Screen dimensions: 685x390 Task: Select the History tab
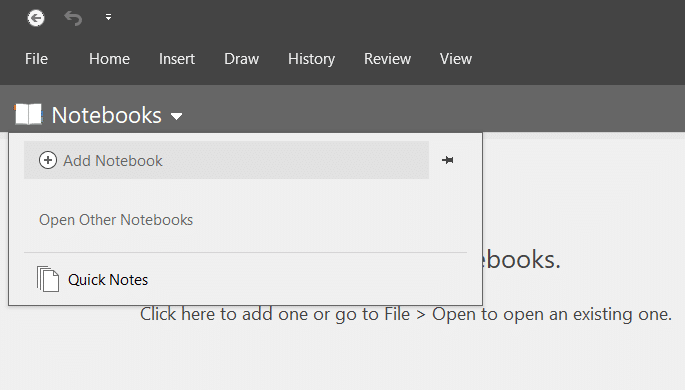(311, 59)
